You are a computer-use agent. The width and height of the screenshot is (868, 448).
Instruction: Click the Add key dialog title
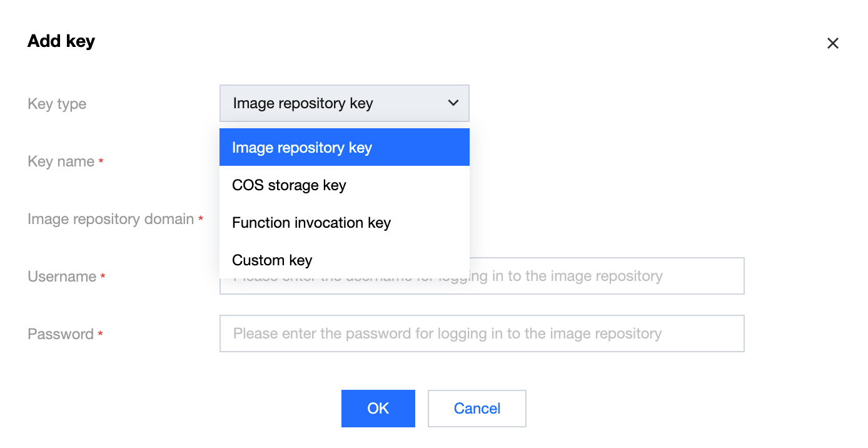point(61,41)
